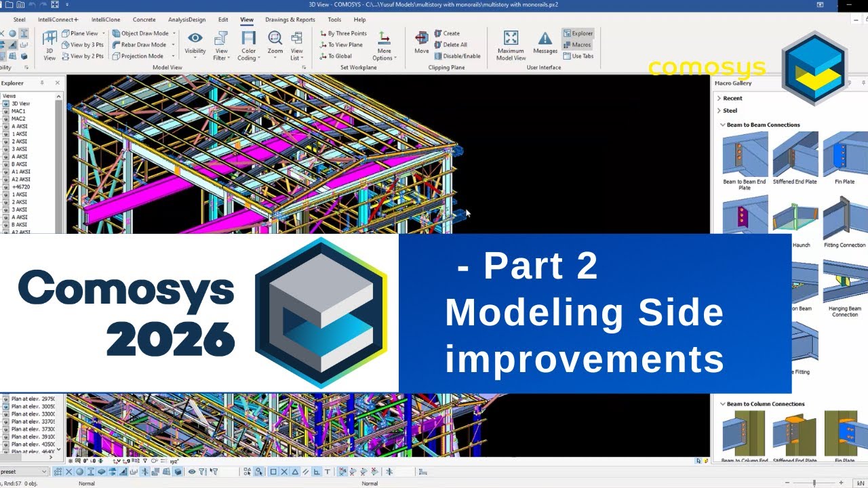Screen dimensions: 868x488
Task: Toggle the perpendicular snap button in the bottom toolbar
Action: pyautogui.click(x=317, y=472)
